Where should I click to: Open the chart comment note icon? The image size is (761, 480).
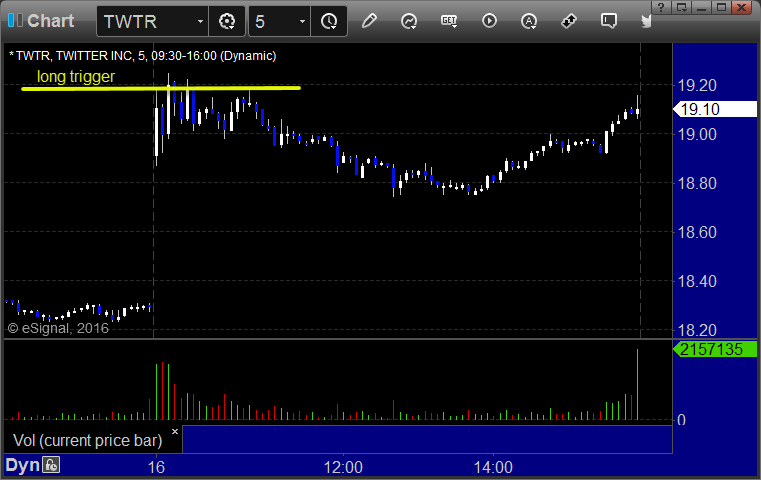(609, 21)
